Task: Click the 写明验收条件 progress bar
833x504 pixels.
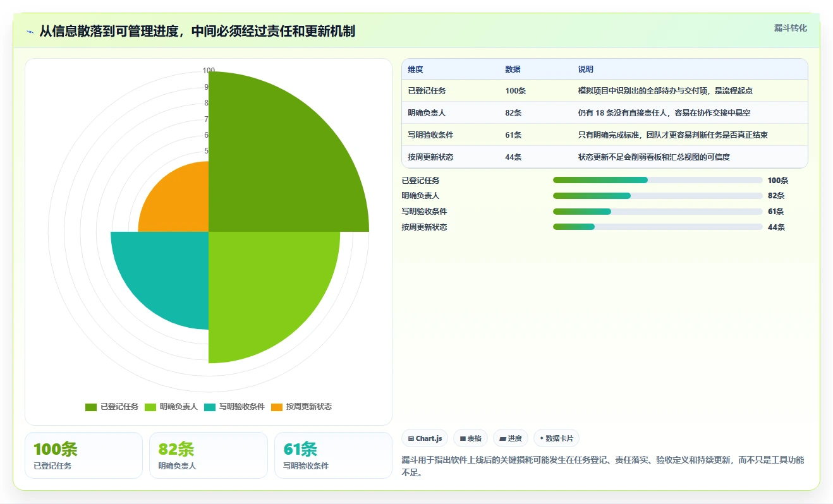Action: point(657,211)
